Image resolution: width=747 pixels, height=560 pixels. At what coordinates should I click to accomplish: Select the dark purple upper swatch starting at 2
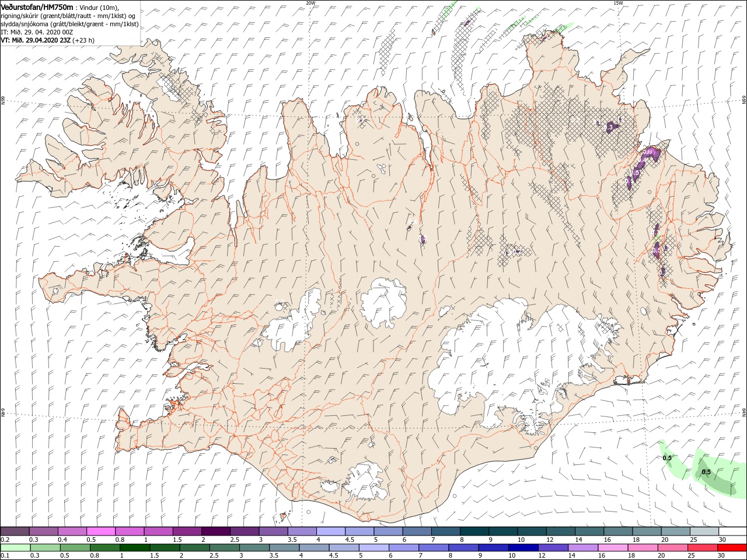coord(215,531)
